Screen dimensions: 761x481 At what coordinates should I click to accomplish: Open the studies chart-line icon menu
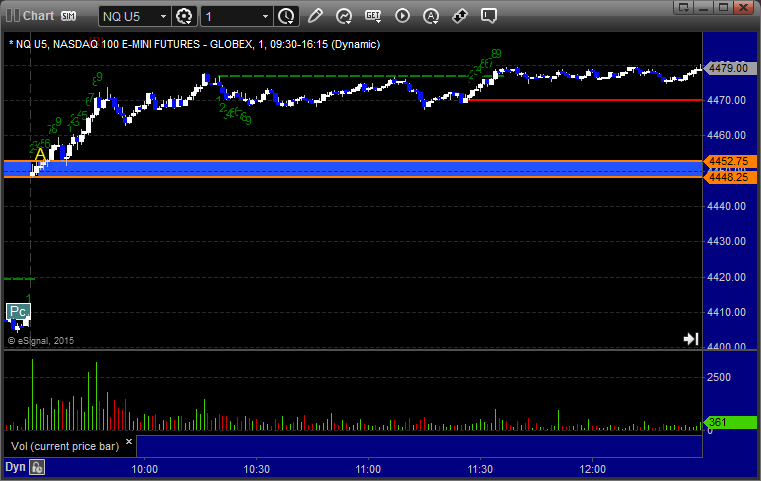(x=344, y=17)
